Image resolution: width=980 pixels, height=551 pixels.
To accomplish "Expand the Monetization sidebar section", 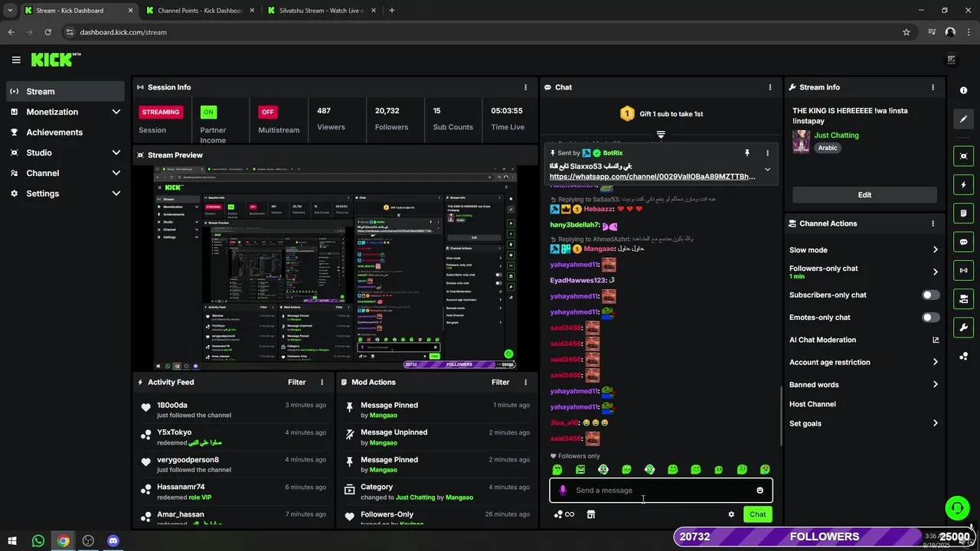I will click(116, 112).
